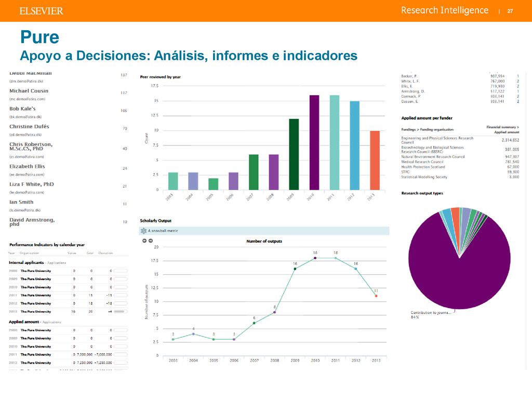This screenshot has height=399, width=532.
Task: Click Biotechnology and Biological Sciences Research Council
Action: 432,150
